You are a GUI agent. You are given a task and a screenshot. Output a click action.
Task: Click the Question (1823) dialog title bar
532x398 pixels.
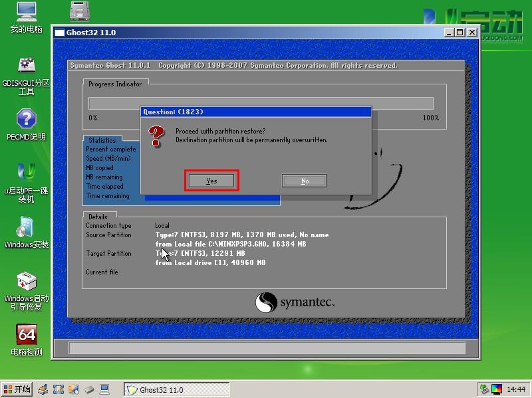[x=256, y=112]
